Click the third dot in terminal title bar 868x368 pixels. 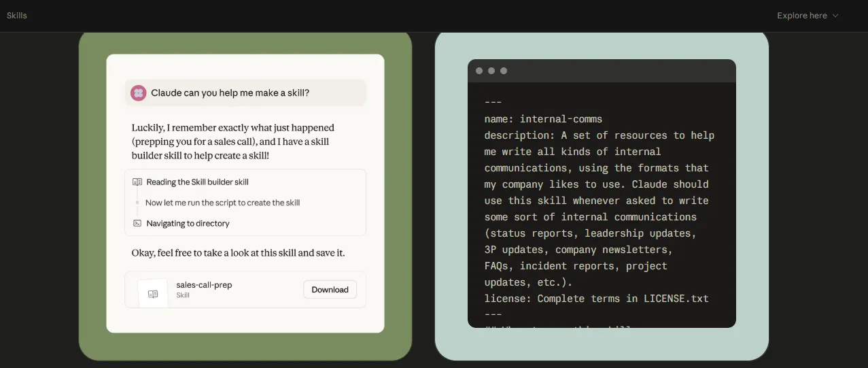click(x=504, y=71)
